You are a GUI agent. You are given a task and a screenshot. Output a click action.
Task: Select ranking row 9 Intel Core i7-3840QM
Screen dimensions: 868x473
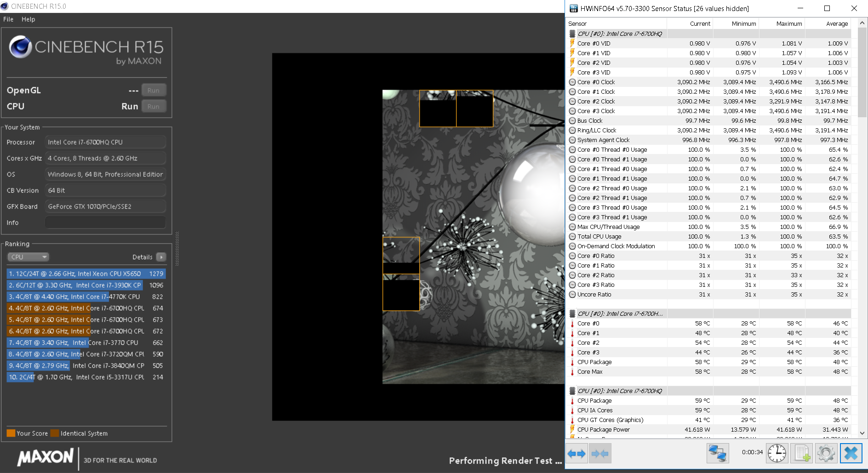coord(86,365)
